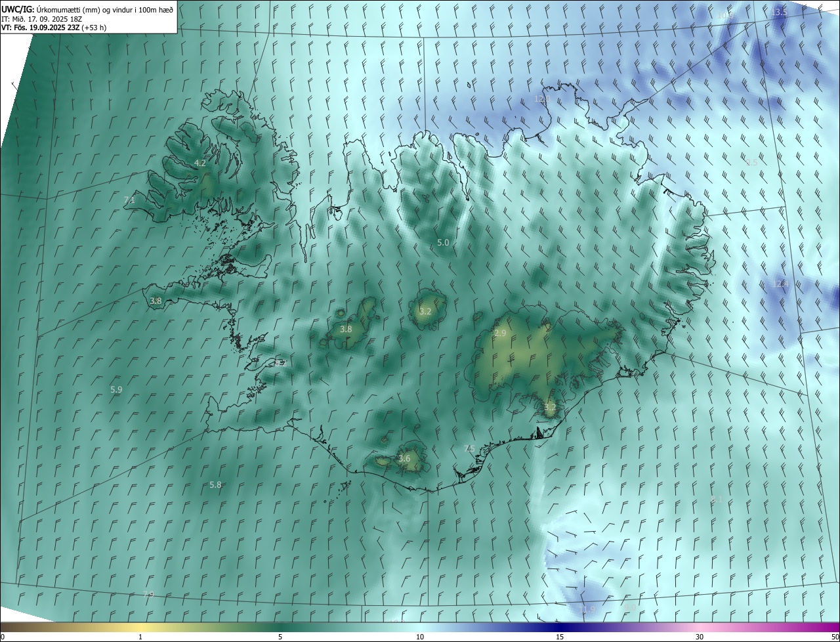
Task: Click the 11.9 value label
Action: [587, 609]
